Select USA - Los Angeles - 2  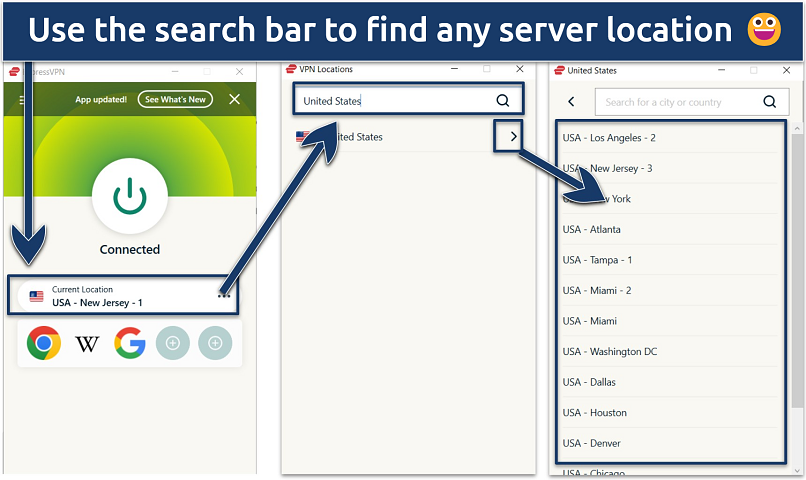(x=670, y=138)
